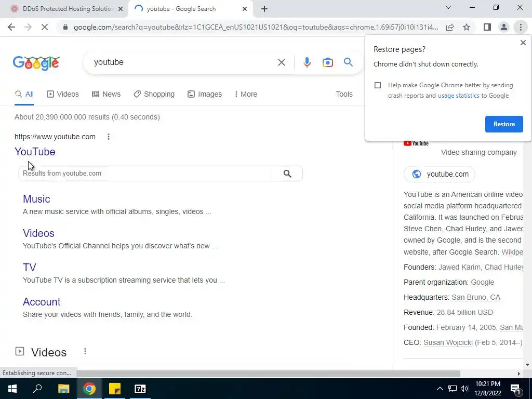The height and width of the screenshot is (399, 532).
Task: Submit search with the blue magnifier icon
Action: click(x=348, y=62)
